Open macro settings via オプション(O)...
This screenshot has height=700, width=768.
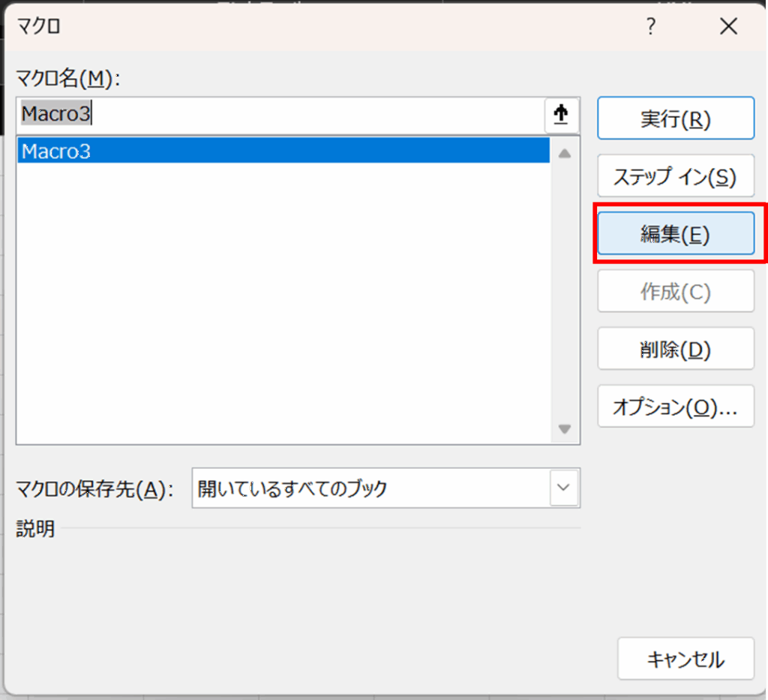675,407
